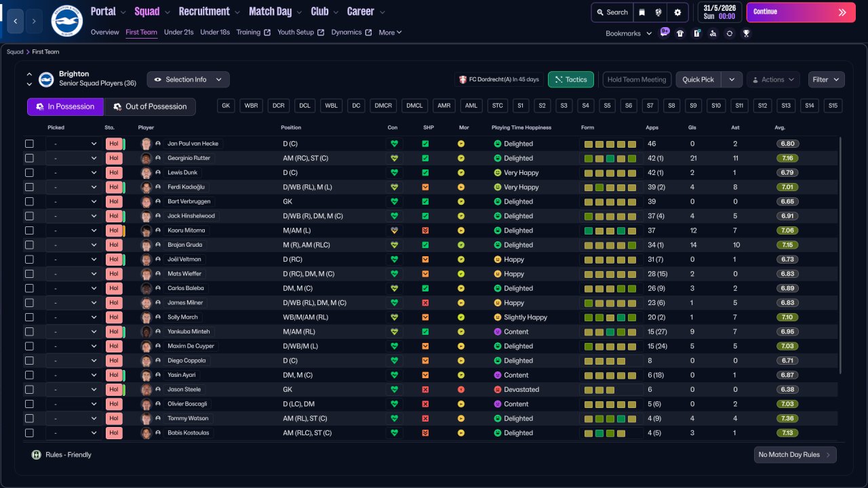Click the messages icon with 9+ badge
Image resolution: width=868 pixels, height=488 pixels.
click(664, 33)
